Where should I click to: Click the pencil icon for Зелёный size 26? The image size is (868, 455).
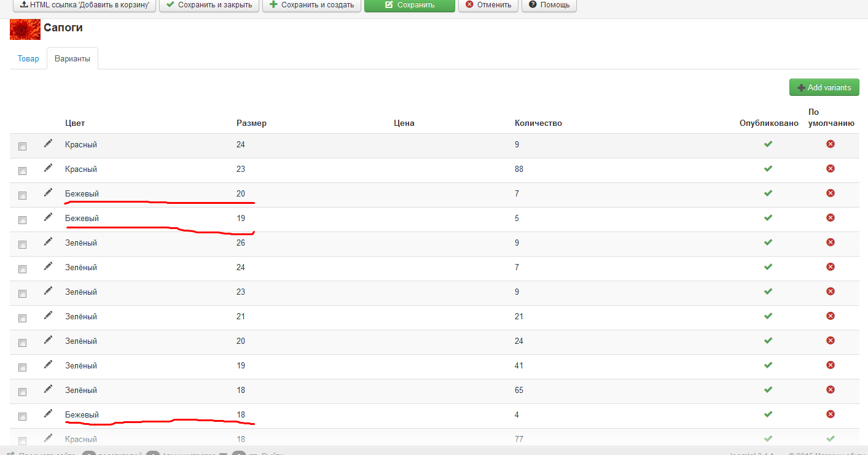click(x=48, y=242)
